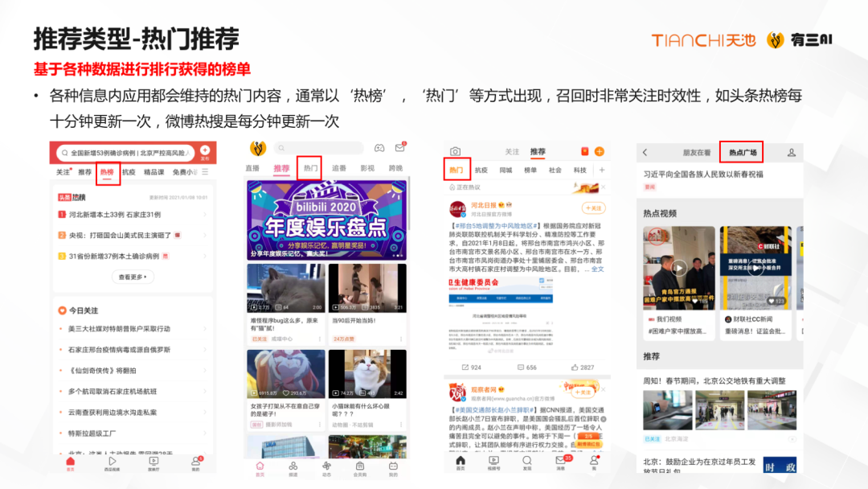The height and width of the screenshot is (489, 868).
Task: Click bilibili user avatar icon
Action: (x=258, y=148)
